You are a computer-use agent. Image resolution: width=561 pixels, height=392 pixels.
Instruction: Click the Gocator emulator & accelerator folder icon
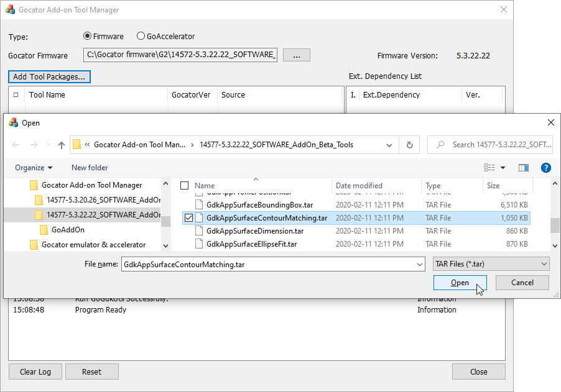(x=34, y=245)
